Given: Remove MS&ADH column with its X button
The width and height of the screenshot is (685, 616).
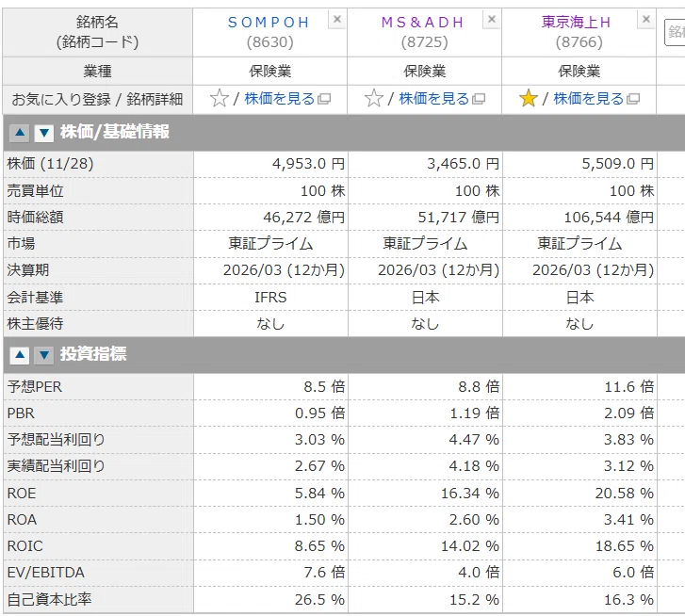Looking at the screenshot, I should coord(492,19).
